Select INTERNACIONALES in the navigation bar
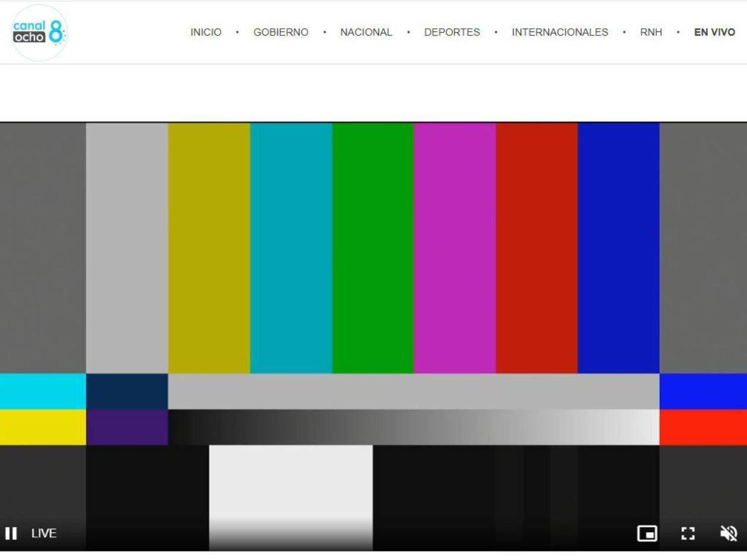Image resolution: width=747 pixels, height=560 pixels. pyautogui.click(x=560, y=33)
